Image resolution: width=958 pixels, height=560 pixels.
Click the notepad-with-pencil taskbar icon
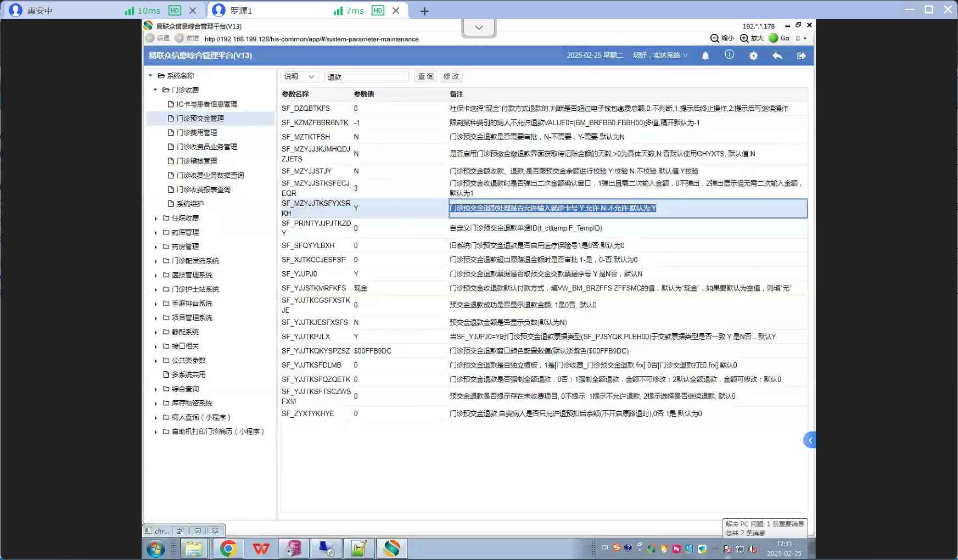359,548
